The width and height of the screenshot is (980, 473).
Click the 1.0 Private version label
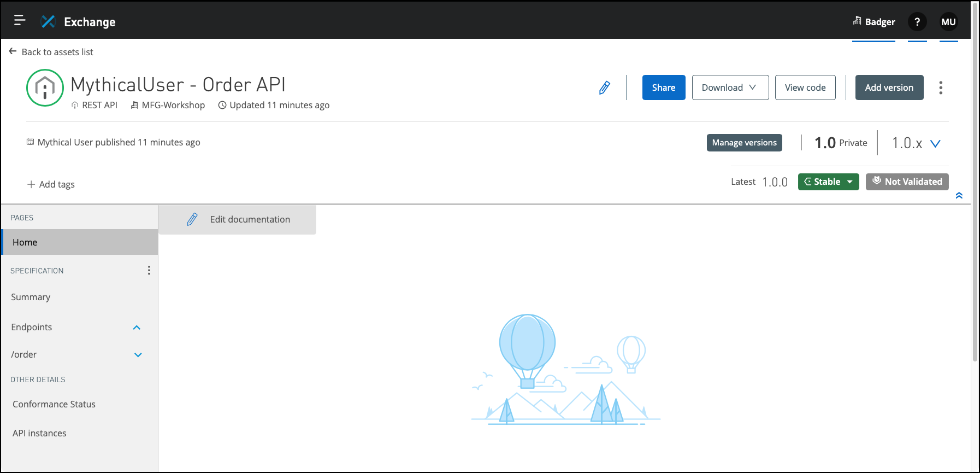pyautogui.click(x=841, y=143)
